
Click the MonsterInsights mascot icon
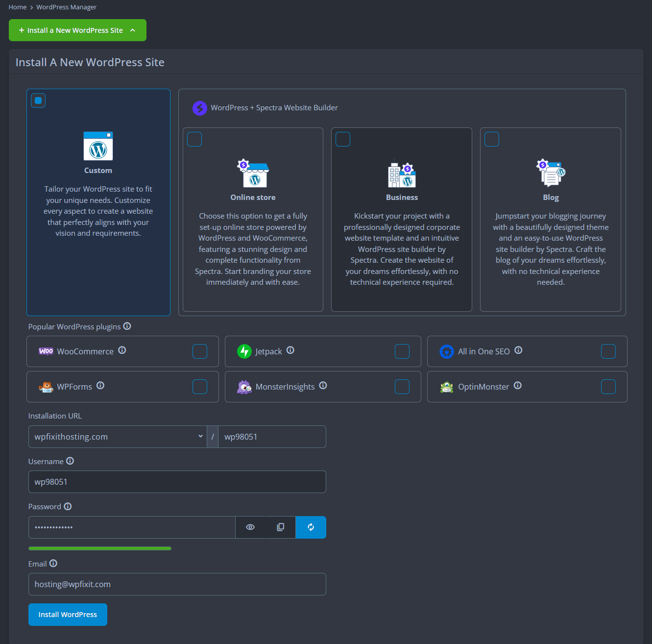coord(244,387)
